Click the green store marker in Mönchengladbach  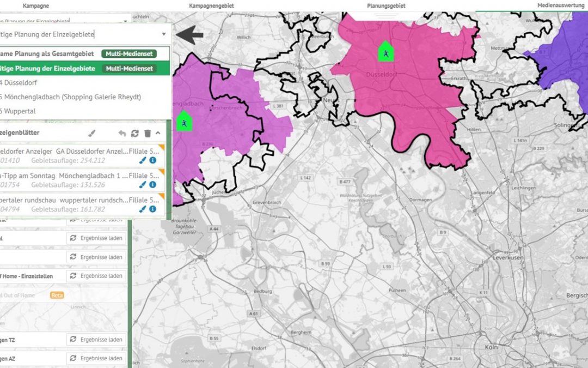click(184, 121)
